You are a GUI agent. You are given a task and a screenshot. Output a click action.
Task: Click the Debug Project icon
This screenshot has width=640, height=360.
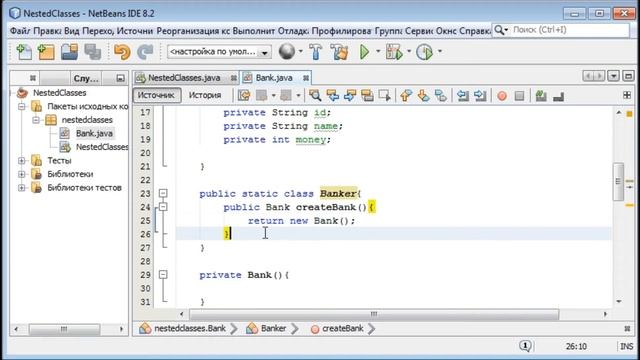[394, 52]
